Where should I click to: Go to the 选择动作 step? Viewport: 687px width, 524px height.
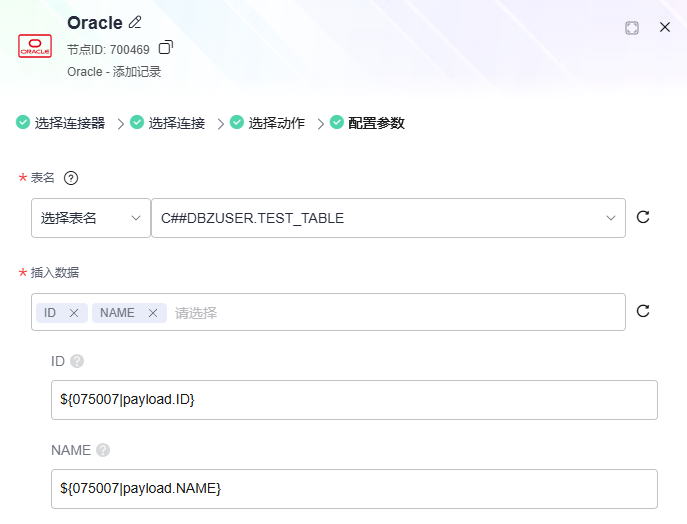267,123
